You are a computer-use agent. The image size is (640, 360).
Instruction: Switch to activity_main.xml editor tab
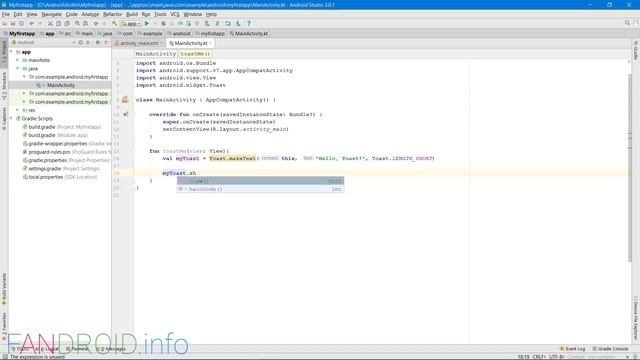click(x=139, y=43)
